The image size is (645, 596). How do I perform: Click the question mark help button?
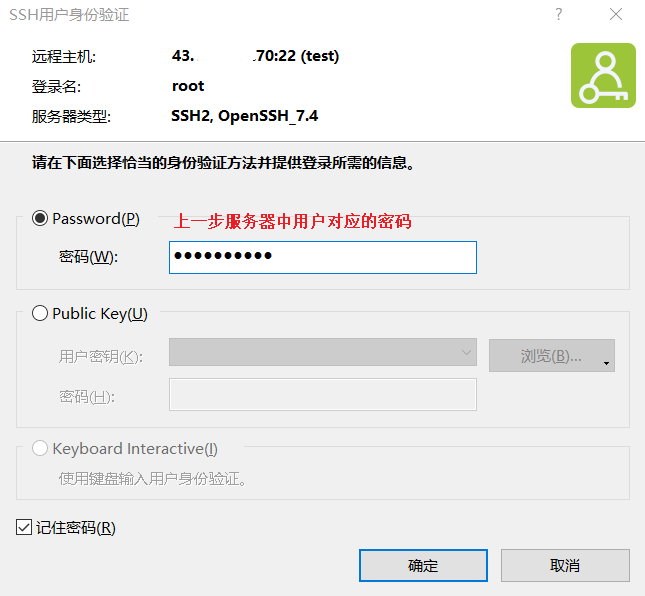click(x=558, y=15)
